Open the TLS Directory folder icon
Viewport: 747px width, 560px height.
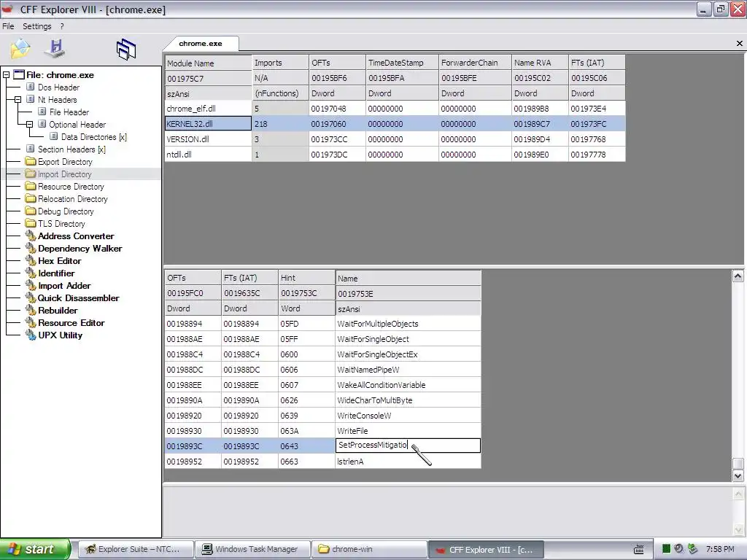coord(31,223)
